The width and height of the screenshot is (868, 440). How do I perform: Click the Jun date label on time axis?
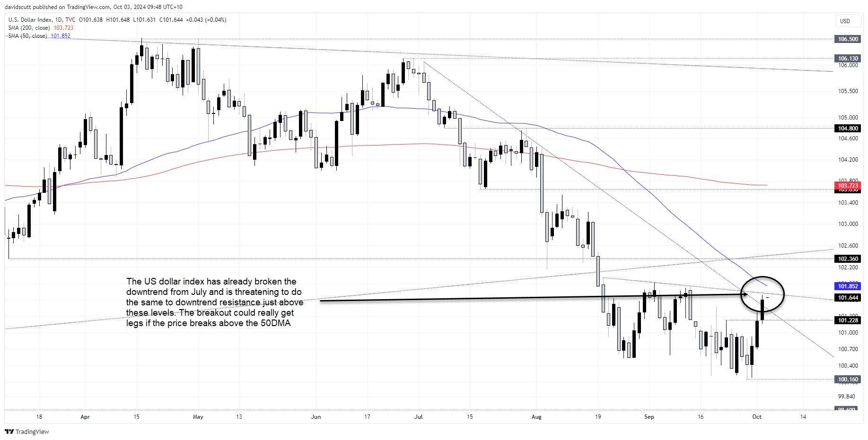click(316, 417)
